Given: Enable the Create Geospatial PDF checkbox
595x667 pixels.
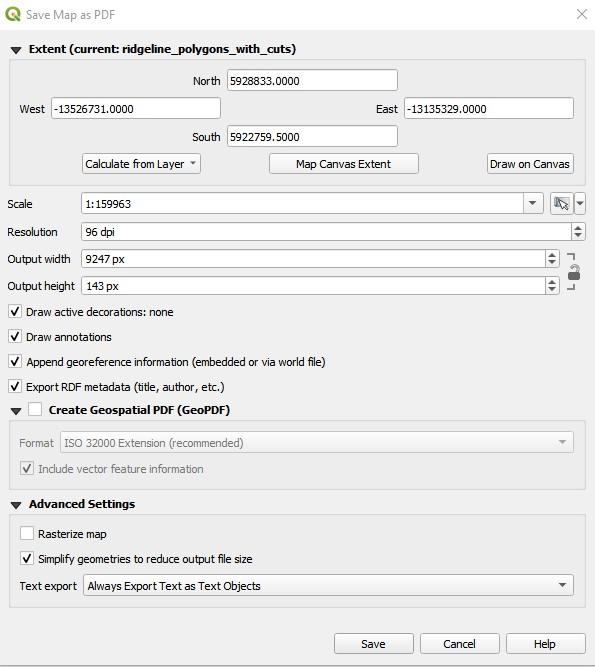Looking at the screenshot, I should pos(35,410).
